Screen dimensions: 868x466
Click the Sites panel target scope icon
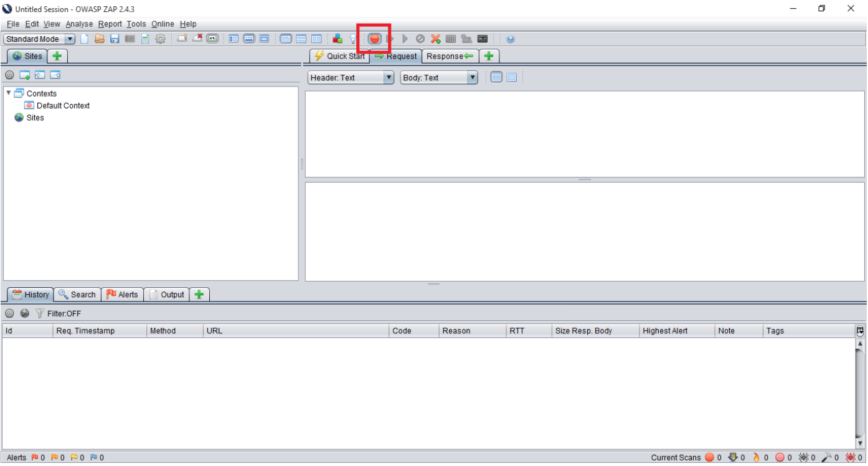coord(9,75)
